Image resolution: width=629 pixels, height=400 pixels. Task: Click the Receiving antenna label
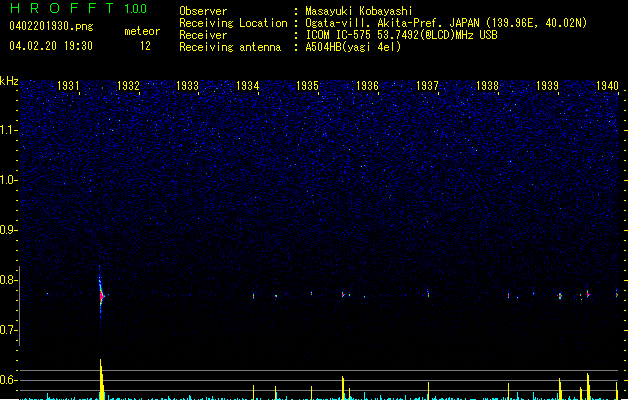coord(230,47)
